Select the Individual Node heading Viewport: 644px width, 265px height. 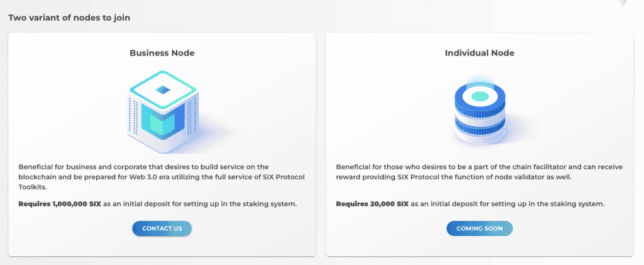[480, 53]
